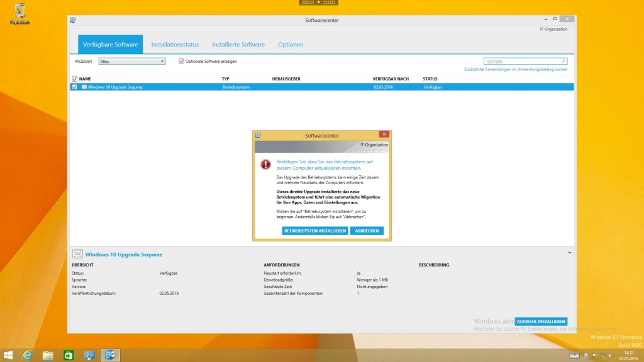Minimize the Softwarecenter main window

pos(546,19)
